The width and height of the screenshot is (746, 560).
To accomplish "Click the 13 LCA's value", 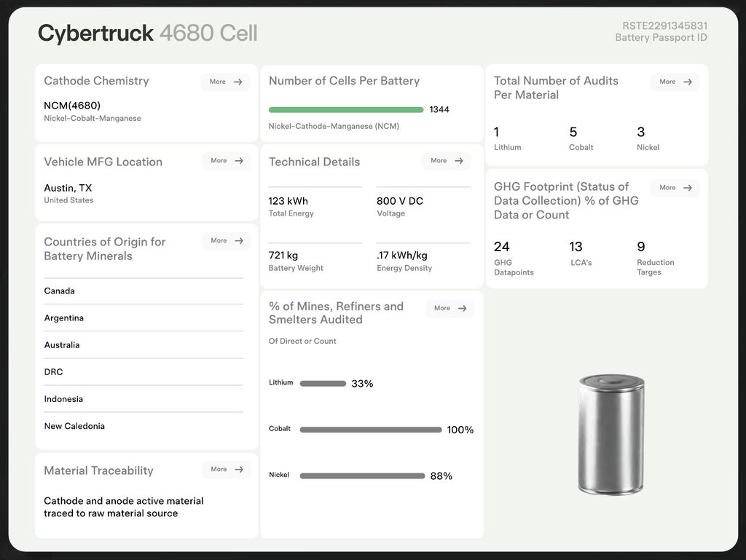I will (576, 247).
